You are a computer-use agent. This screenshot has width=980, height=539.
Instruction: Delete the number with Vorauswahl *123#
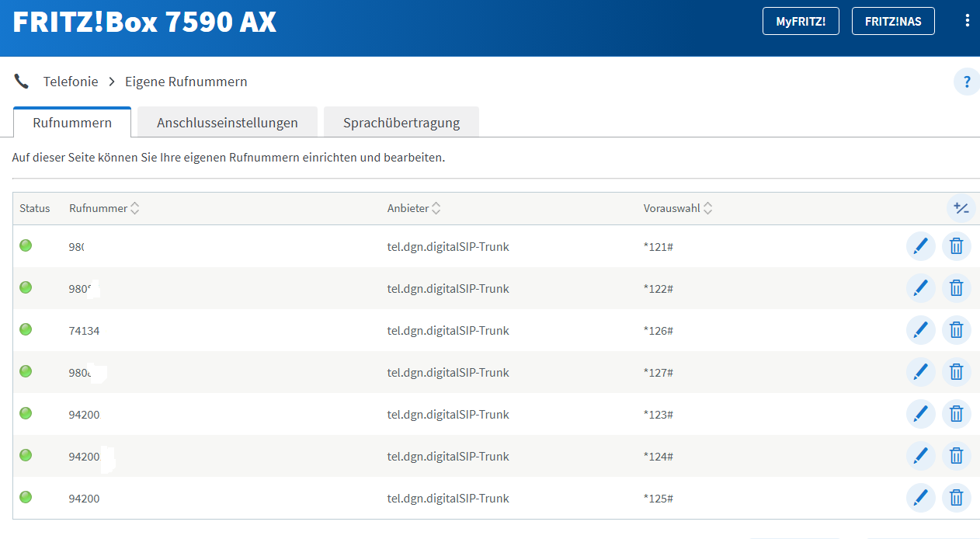(x=957, y=414)
